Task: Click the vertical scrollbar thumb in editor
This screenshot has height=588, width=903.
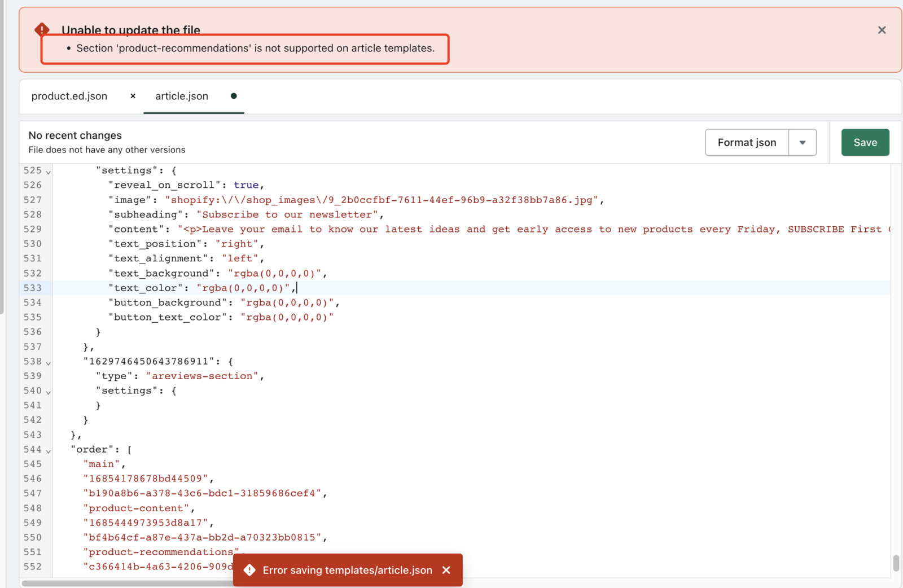Action: tap(896, 563)
